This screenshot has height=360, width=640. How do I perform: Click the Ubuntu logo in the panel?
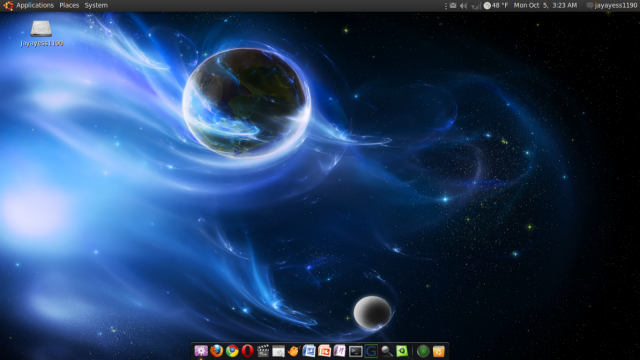tap(8, 5)
